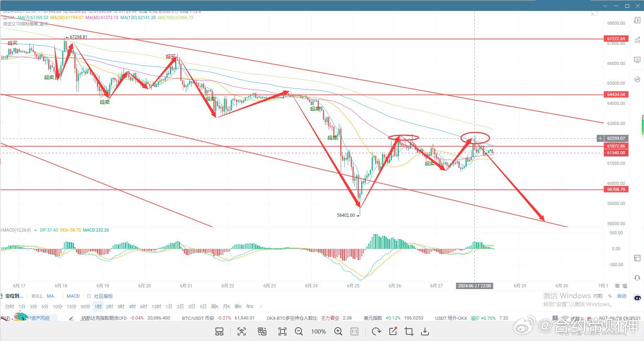The image size is (644, 341).
Task: Click the text recognition icon in viewer toolbar
Action: coord(242,331)
